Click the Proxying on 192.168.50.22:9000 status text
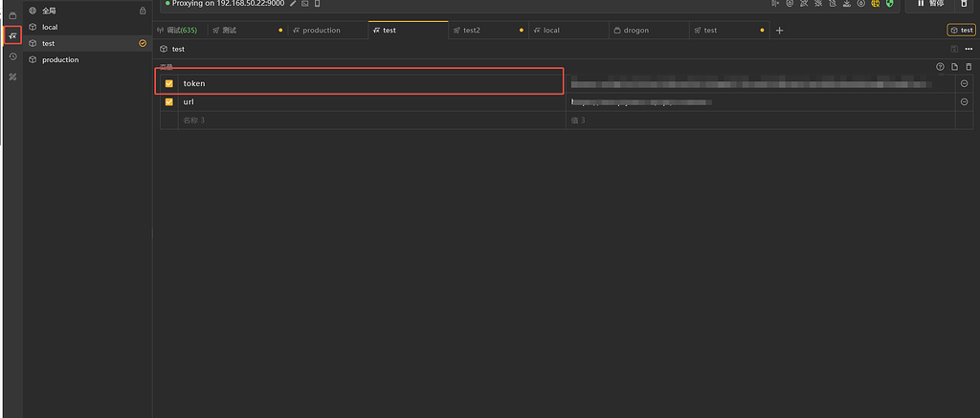 point(228,4)
